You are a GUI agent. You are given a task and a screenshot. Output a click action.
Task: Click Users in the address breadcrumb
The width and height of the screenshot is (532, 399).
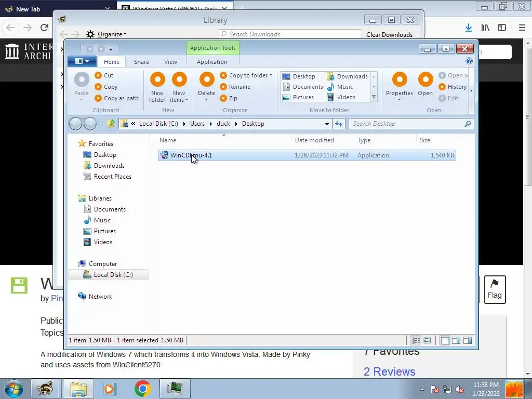(197, 124)
